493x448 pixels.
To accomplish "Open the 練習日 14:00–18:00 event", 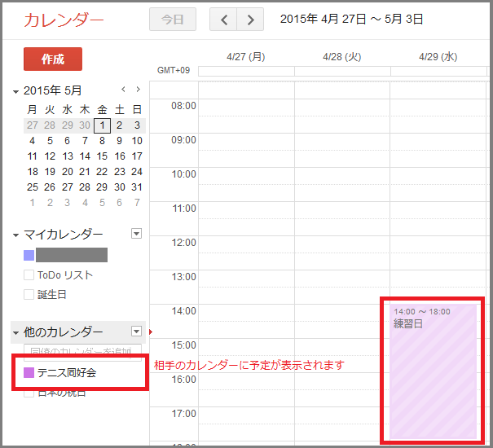I will click(433, 371).
